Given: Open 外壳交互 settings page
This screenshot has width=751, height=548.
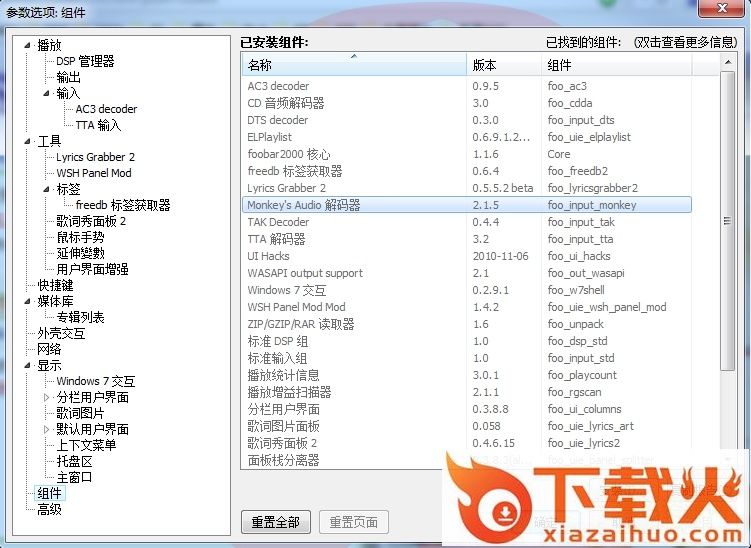Looking at the screenshot, I should point(61,333).
